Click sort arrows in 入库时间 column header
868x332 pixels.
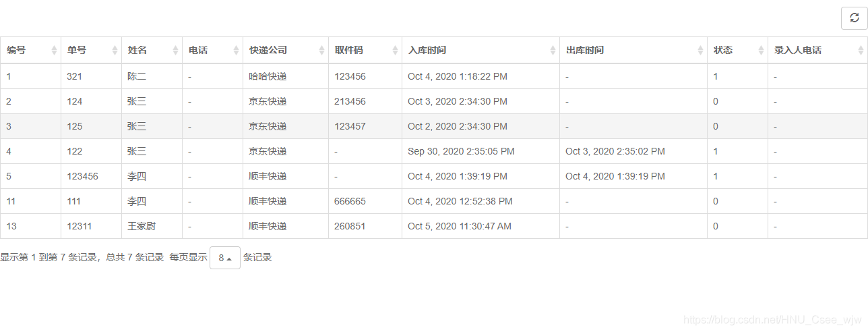pos(553,51)
